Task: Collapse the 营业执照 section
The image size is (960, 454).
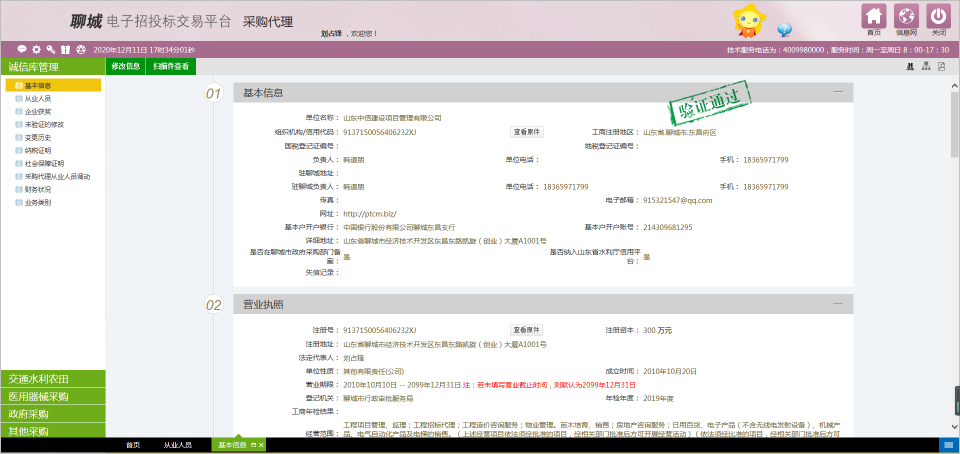Action: 837,304
